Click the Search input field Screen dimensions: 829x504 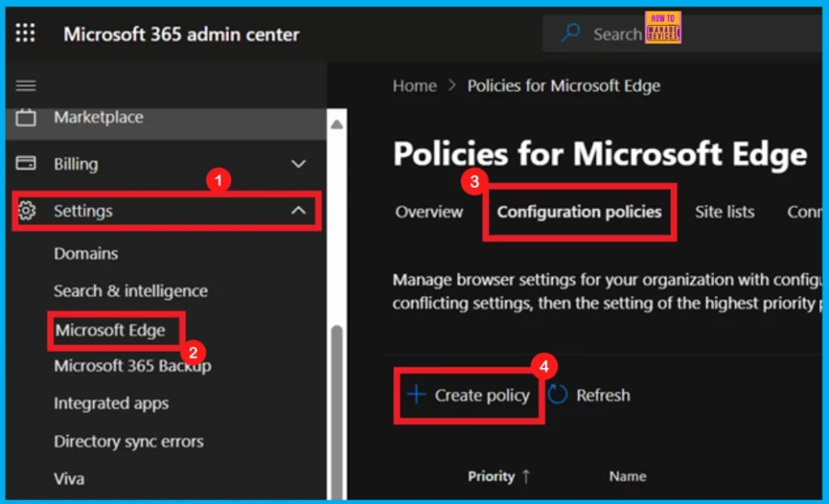click(682, 34)
